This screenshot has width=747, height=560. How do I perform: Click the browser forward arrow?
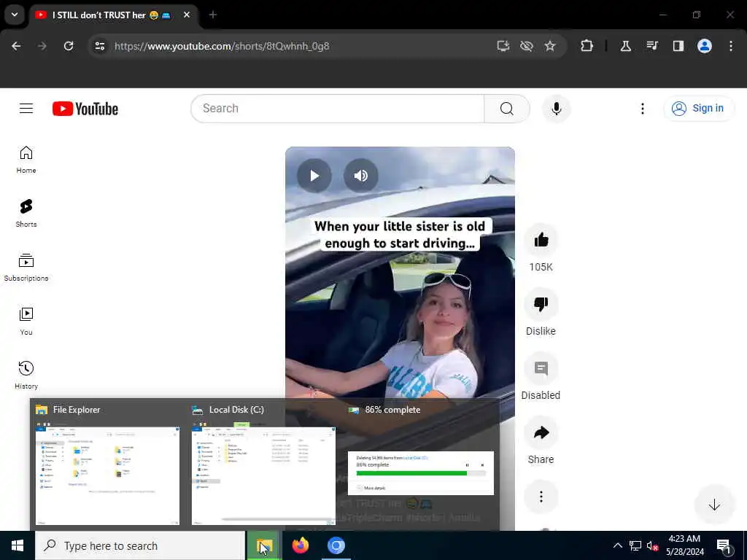point(42,46)
